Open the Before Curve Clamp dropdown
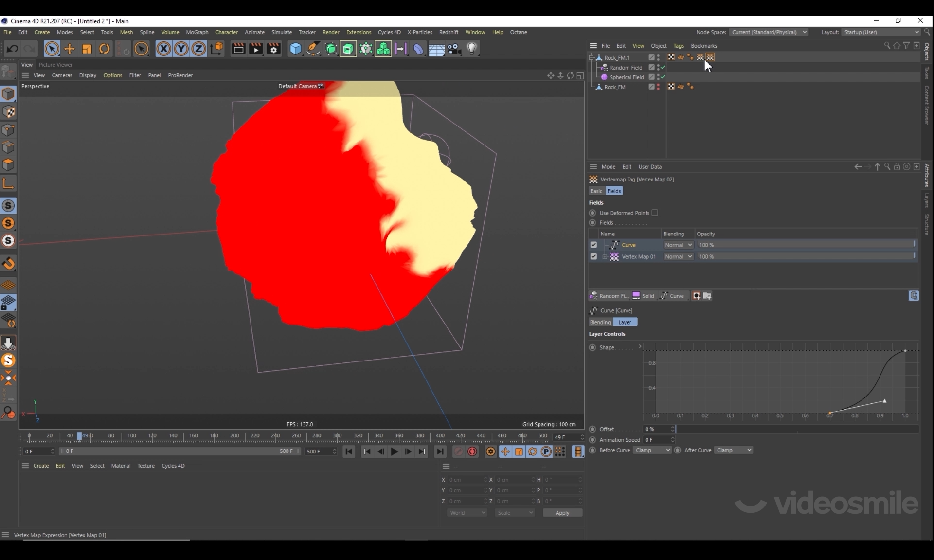This screenshot has width=934, height=560. click(652, 450)
